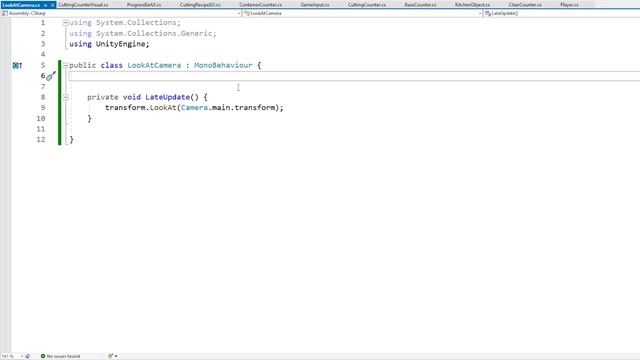Click System.Collections.Generic on line 2
Screen dimensions: 640x360
(154, 33)
